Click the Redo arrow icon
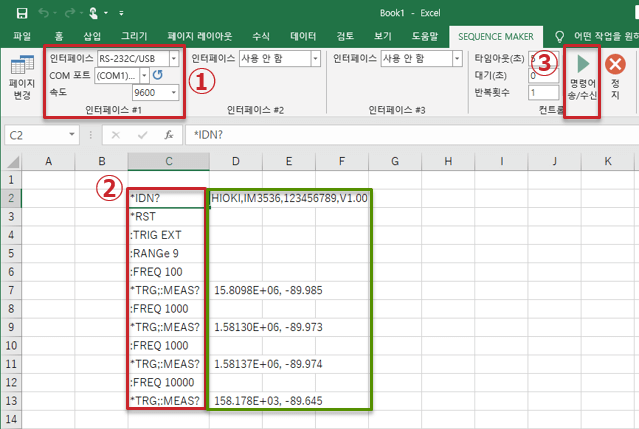Screen dimensions: 639x429 [x=70, y=13]
